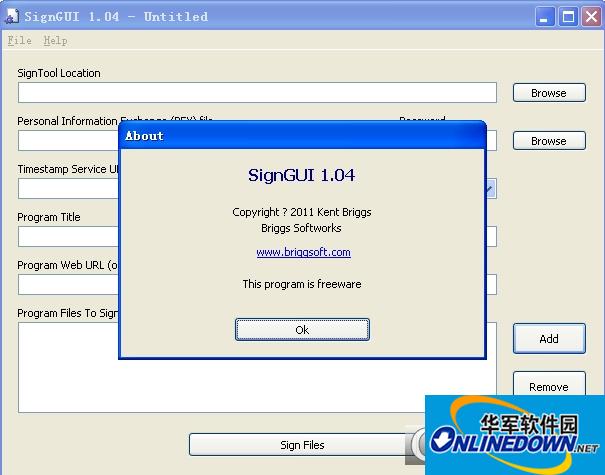
Task: Browse for the SignTool location
Action: [549, 93]
